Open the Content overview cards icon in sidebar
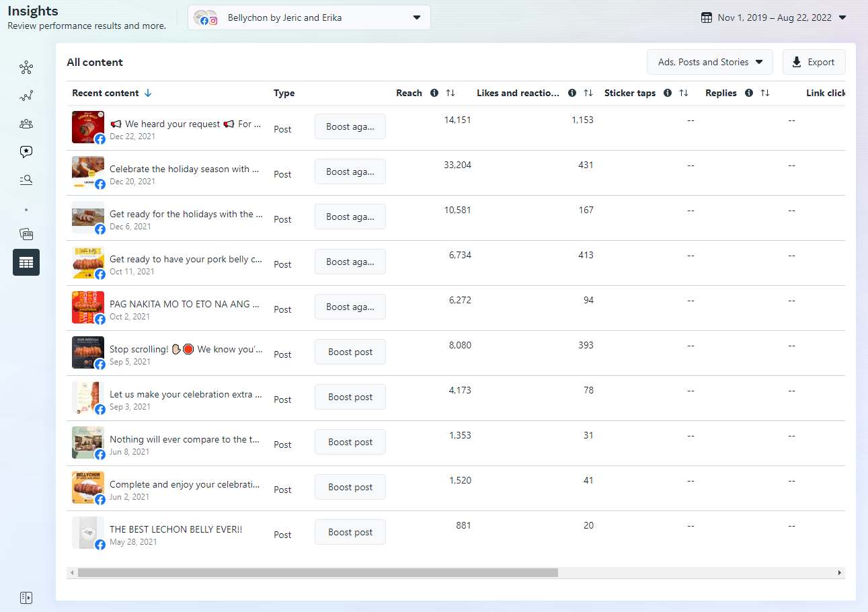Viewport: 868px width, 612px height. point(26,234)
